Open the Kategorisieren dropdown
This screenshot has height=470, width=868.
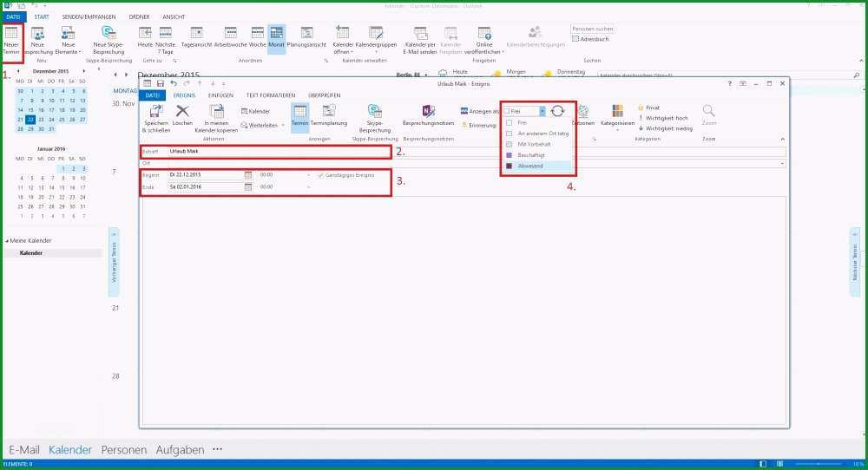[x=617, y=117]
